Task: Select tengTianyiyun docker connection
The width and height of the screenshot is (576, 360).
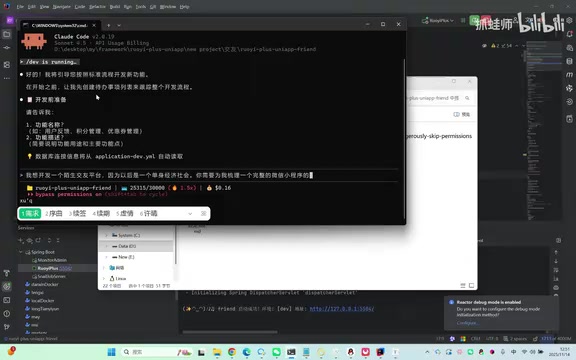Action: (42, 309)
